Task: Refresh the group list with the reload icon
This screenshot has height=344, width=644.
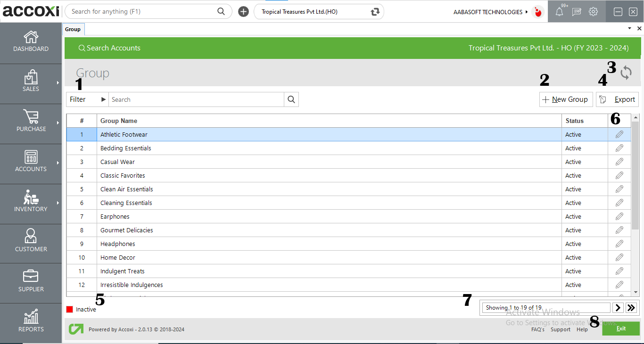Action: [626, 73]
